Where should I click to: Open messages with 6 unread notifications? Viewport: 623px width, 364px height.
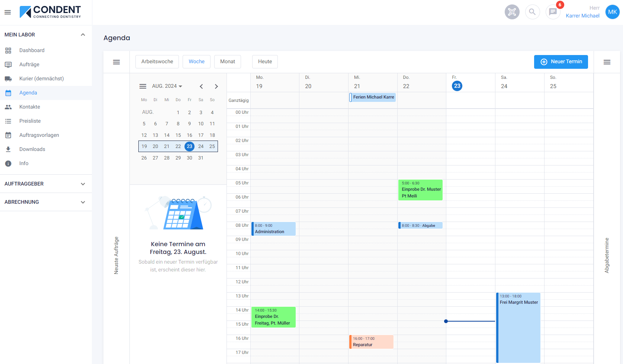(553, 12)
